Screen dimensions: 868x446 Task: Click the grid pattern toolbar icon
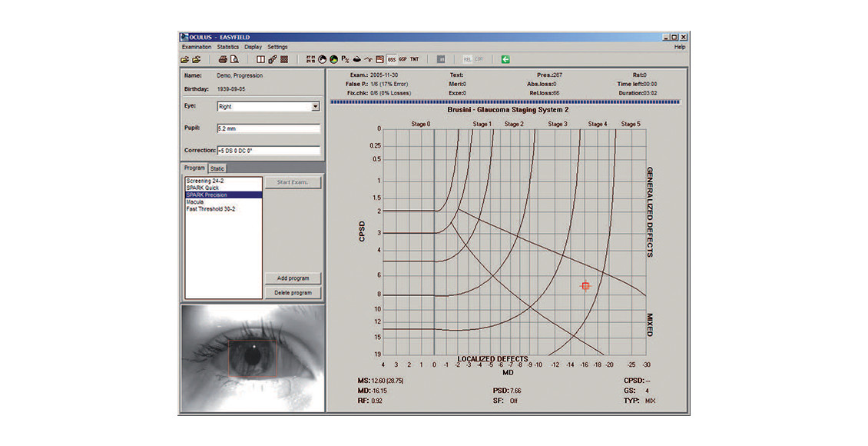coord(284,59)
